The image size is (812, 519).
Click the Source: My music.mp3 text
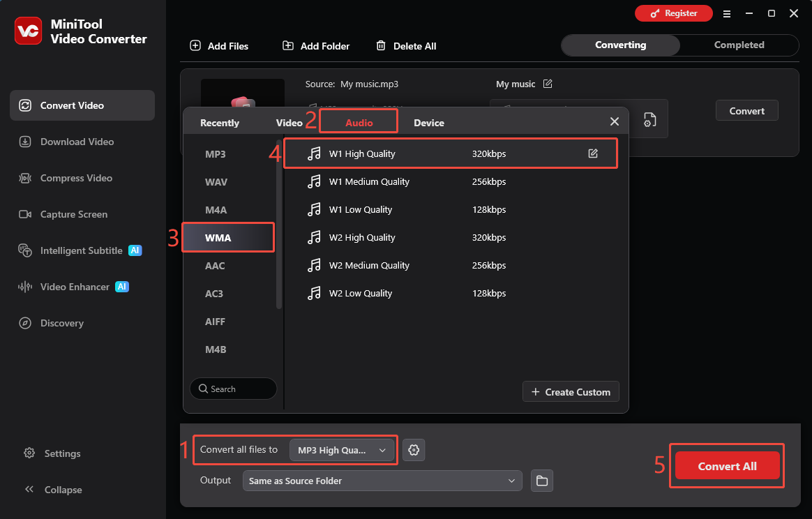(352, 84)
